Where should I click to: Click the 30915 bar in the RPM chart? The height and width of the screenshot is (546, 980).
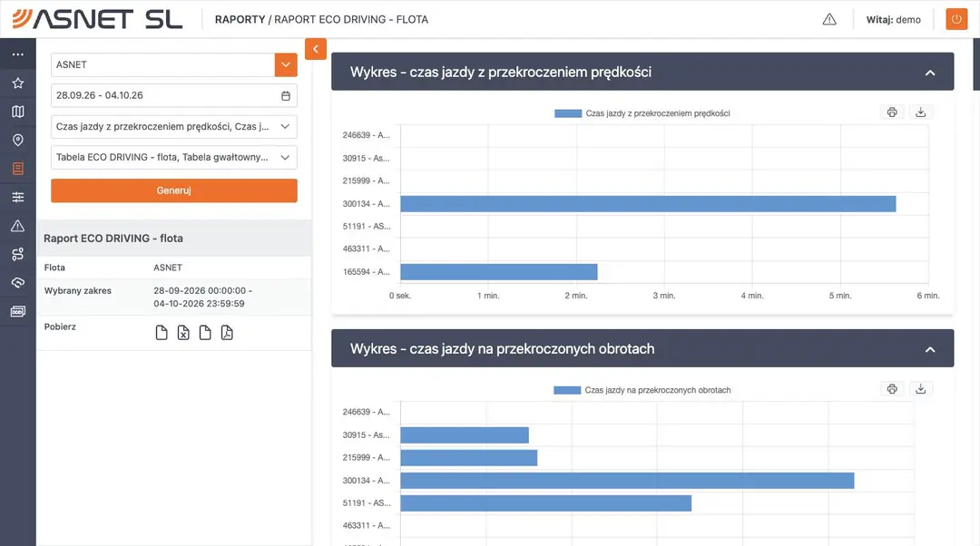(x=465, y=434)
